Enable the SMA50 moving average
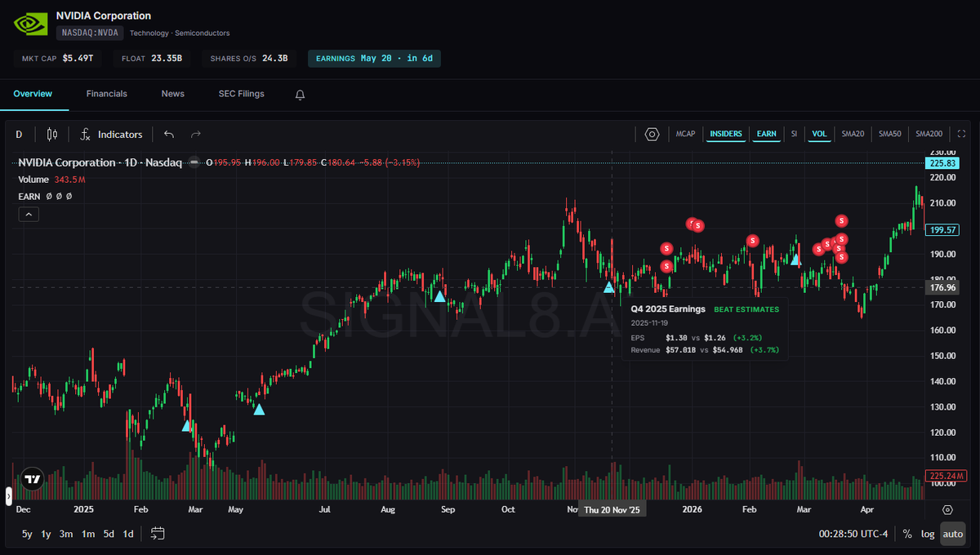 click(x=889, y=134)
